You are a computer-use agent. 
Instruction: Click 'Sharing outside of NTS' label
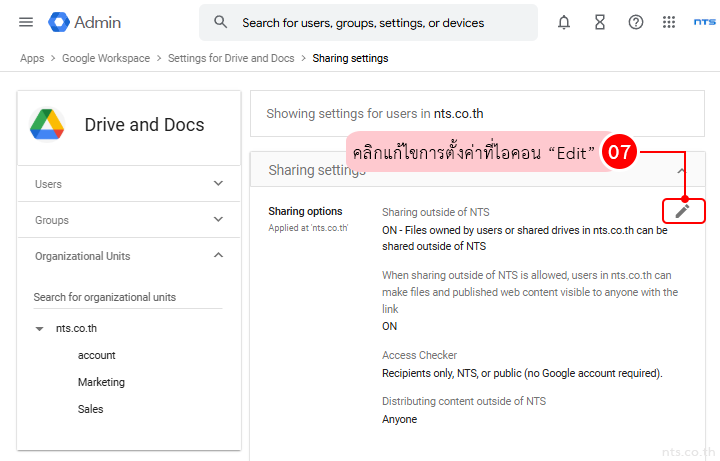436,212
